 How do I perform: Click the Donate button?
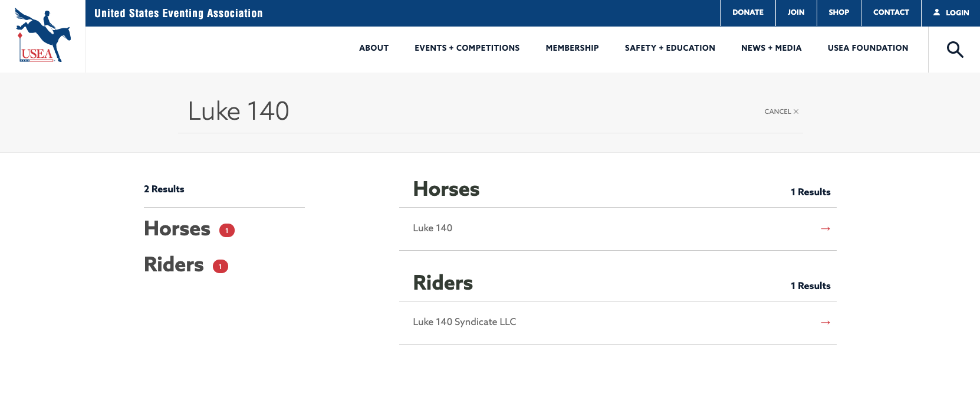pos(748,12)
